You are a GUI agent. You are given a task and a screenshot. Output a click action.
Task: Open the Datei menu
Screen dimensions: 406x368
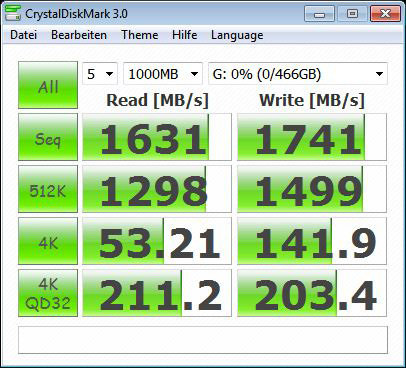(23, 35)
